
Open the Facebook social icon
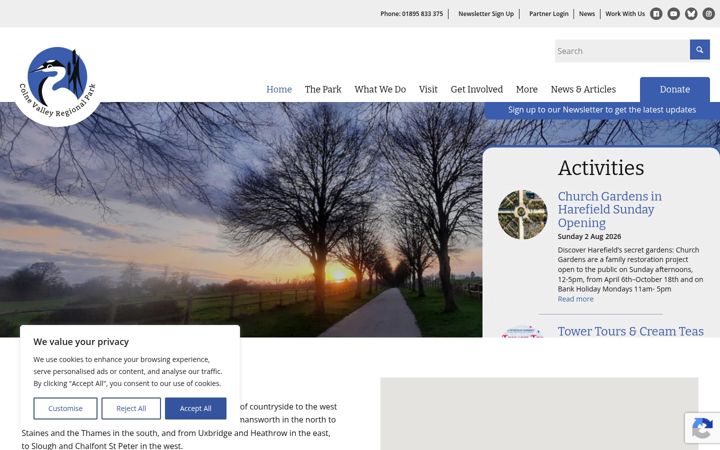tap(656, 14)
